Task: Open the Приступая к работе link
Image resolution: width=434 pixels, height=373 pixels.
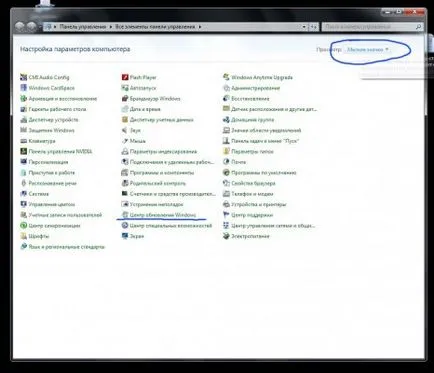Action: pyautogui.click(x=52, y=173)
